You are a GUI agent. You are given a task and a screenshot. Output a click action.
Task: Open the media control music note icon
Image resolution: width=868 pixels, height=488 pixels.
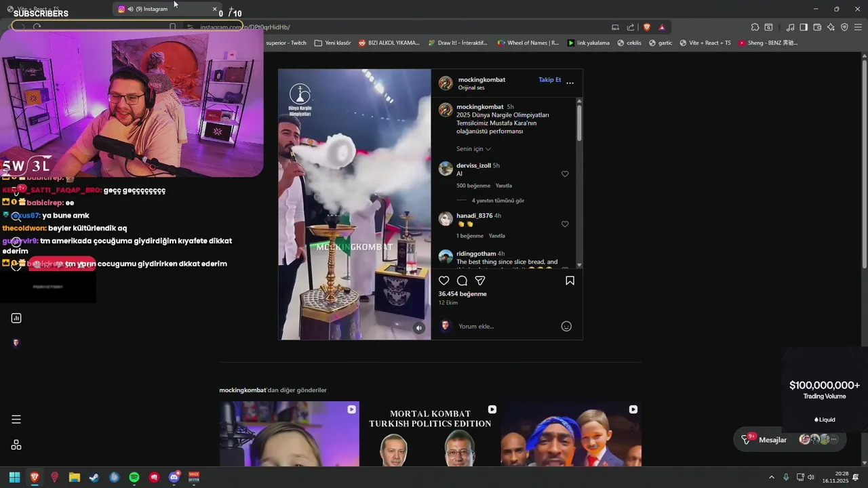coord(790,27)
